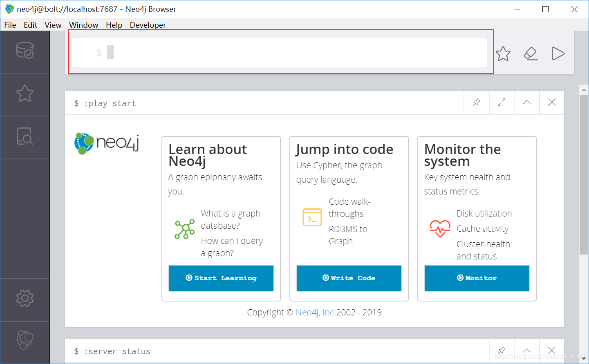This screenshot has height=364, width=589.
Task: Close the :server status frame
Action: click(552, 351)
